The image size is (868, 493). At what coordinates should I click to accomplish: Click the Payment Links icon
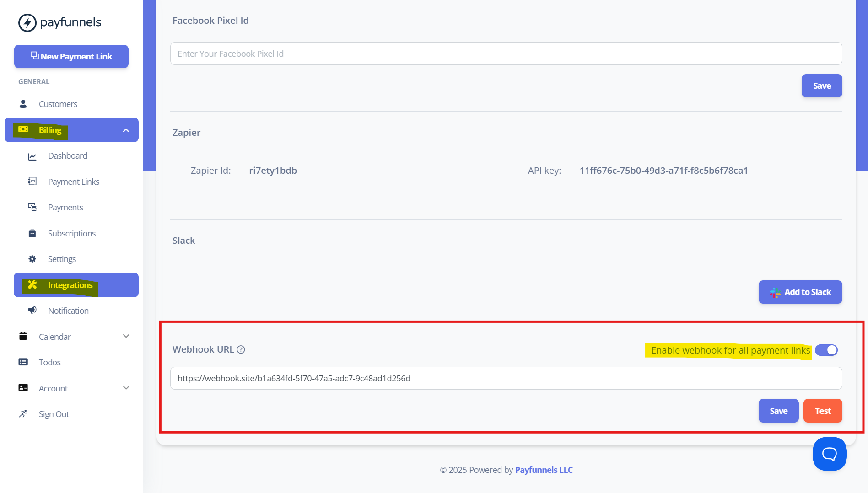[32, 182]
